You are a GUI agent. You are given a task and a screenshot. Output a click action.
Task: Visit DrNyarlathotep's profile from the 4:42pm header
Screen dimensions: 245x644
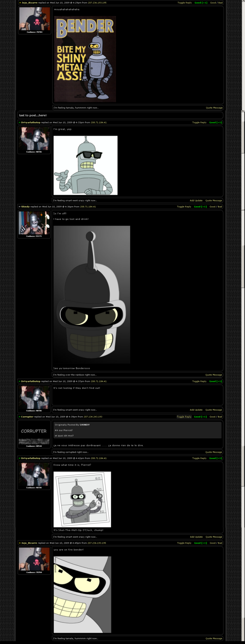pyautogui.click(x=31, y=458)
